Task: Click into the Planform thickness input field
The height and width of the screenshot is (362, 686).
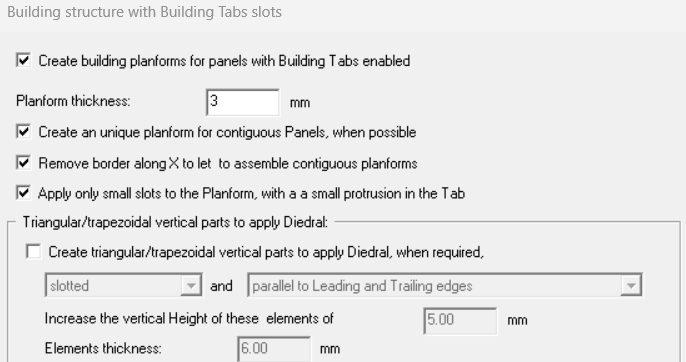Action: 243,102
